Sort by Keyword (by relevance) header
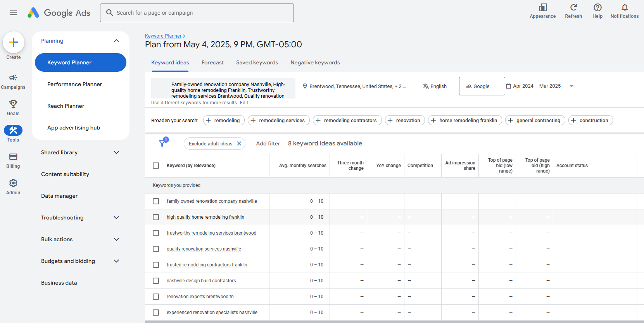The image size is (644, 323). click(x=191, y=166)
